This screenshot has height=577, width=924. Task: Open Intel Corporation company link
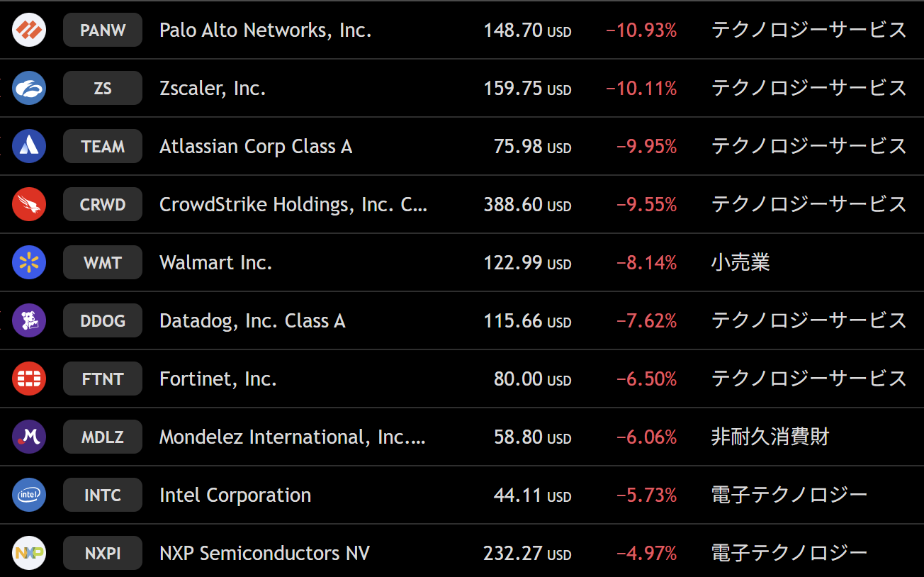point(235,495)
